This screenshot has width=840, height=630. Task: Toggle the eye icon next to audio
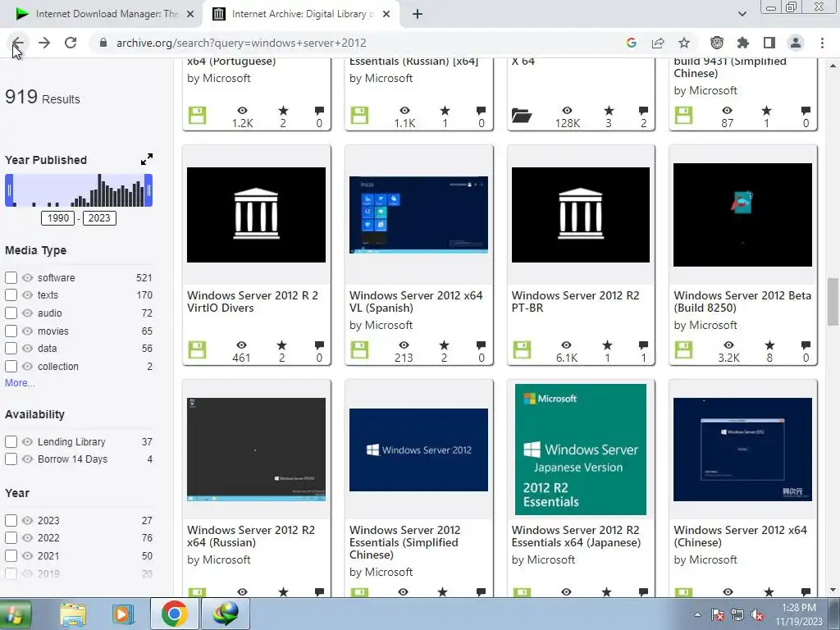[x=27, y=313]
